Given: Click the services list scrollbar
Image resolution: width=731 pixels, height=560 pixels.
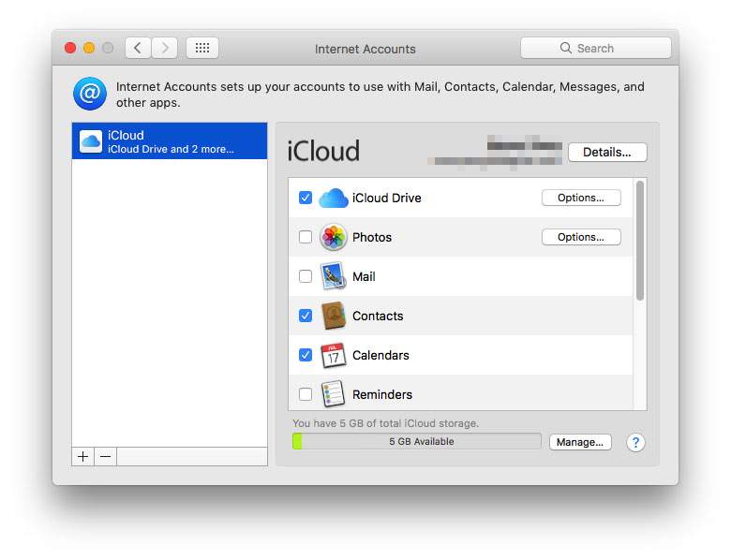Looking at the screenshot, I should 640,241.
